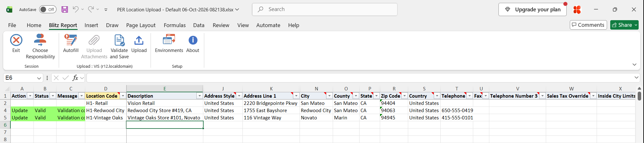Screen dimensions: 644x143
Task: Click the Insert Function fx icon
Action: [75, 78]
